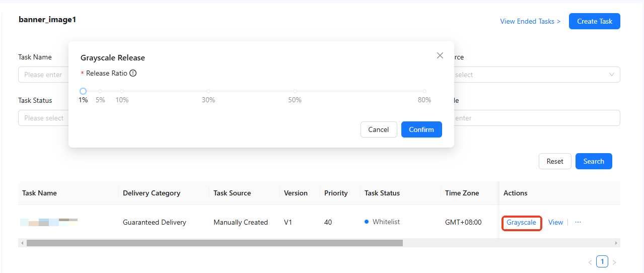The height and width of the screenshot is (273, 644).
Task: Open View Ended Tasks link
Action: [530, 21]
